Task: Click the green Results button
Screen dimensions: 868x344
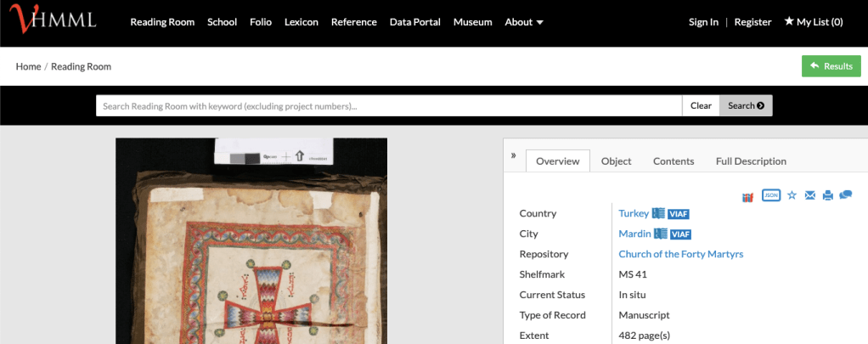Action: (x=831, y=66)
